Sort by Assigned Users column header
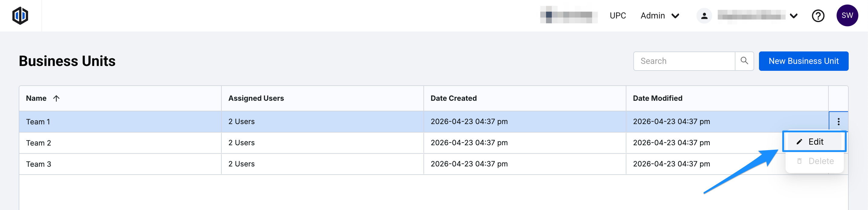 (256, 98)
